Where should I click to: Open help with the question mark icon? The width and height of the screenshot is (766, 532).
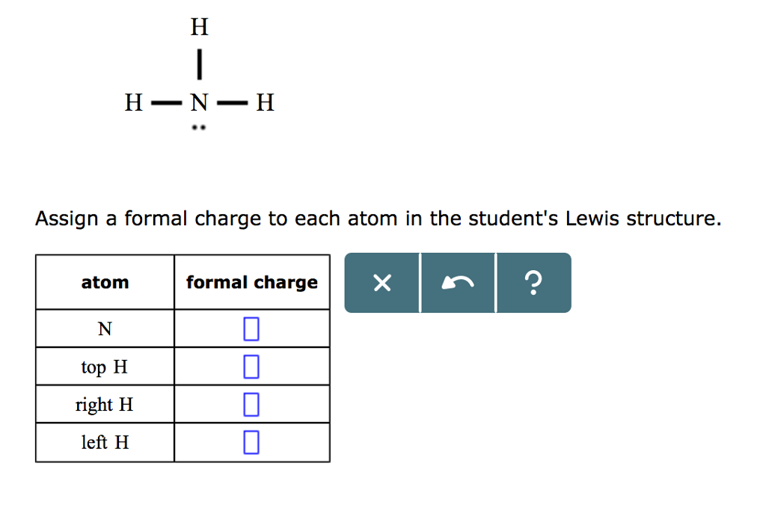[x=533, y=283]
